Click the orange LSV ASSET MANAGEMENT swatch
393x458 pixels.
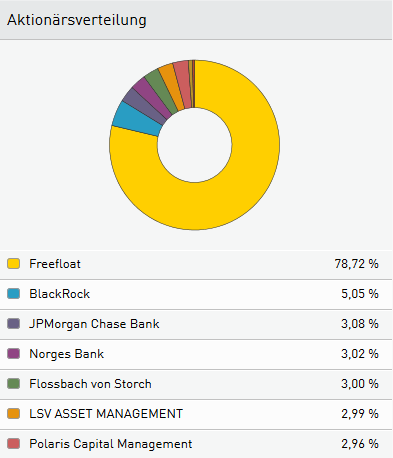(13, 414)
